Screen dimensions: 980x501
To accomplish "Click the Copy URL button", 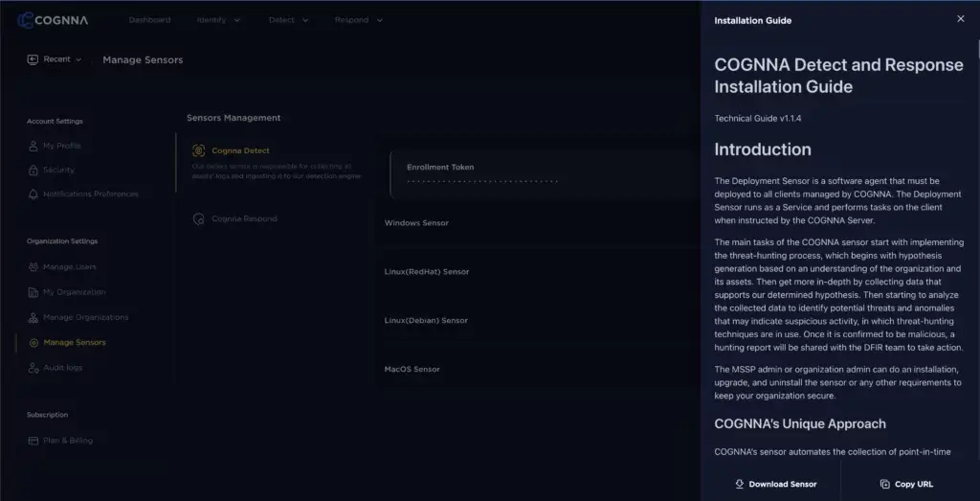I will click(906, 484).
